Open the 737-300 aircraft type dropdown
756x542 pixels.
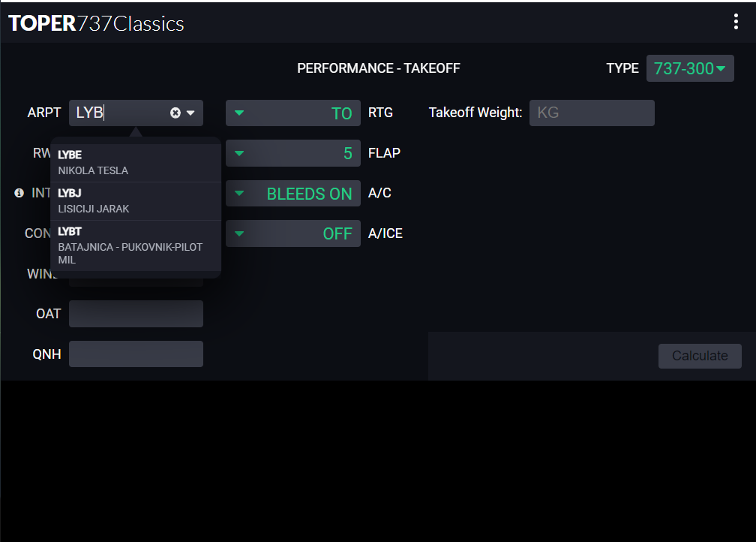[690, 68]
